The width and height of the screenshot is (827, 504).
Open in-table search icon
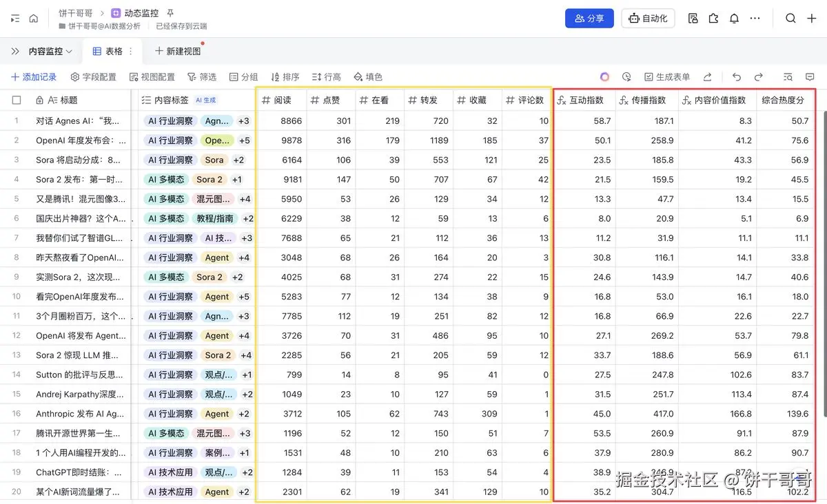pyautogui.click(x=788, y=76)
